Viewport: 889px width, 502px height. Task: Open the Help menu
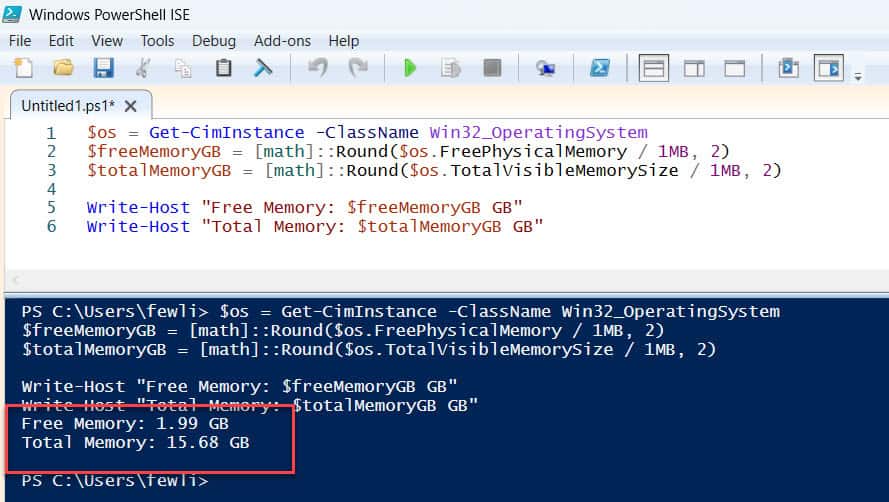point(344,41)
